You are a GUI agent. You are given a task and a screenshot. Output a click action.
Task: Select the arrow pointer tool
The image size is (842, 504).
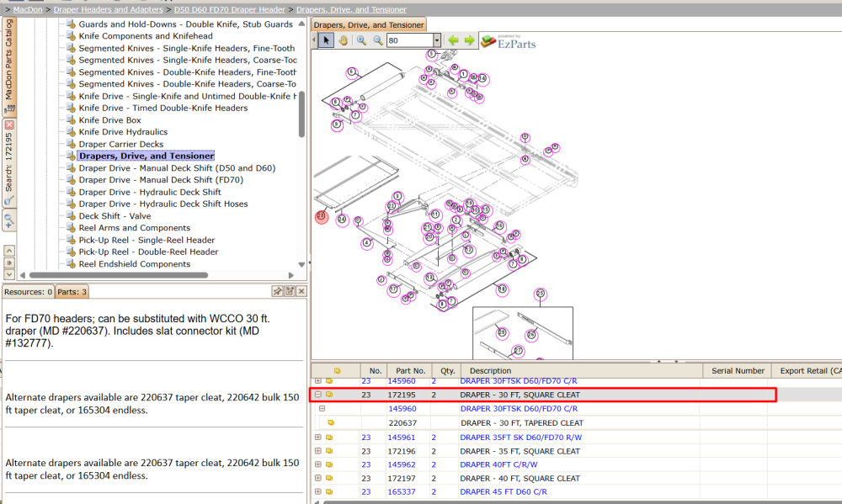click(326, 40)
